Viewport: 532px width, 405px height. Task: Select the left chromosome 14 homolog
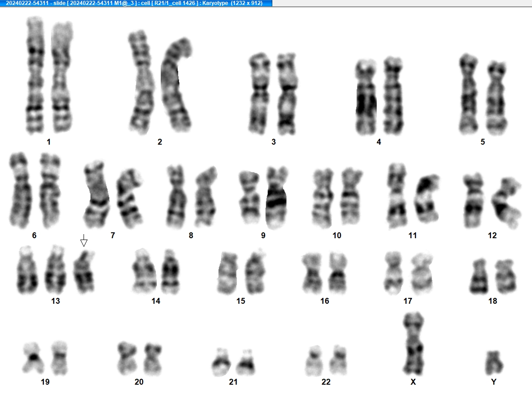(x=144, y=271)
